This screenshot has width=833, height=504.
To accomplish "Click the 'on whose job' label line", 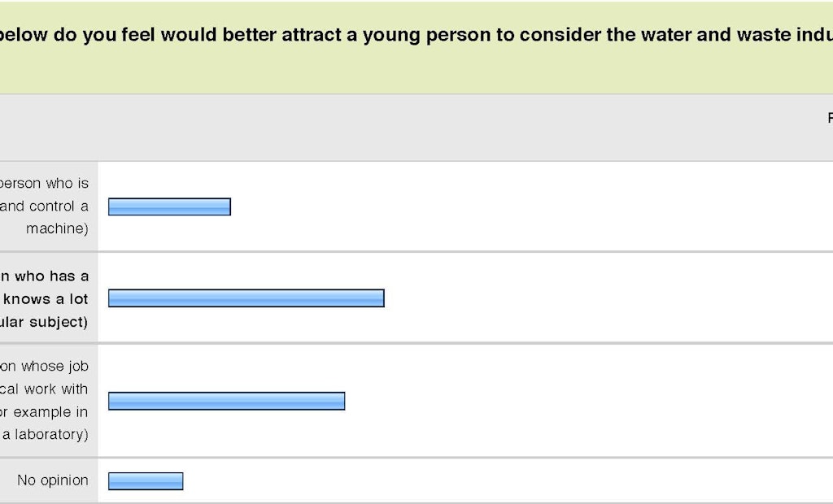I will 44,367.
